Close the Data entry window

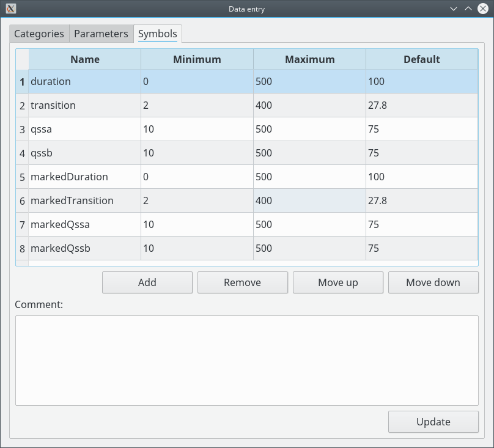[482, 9]
